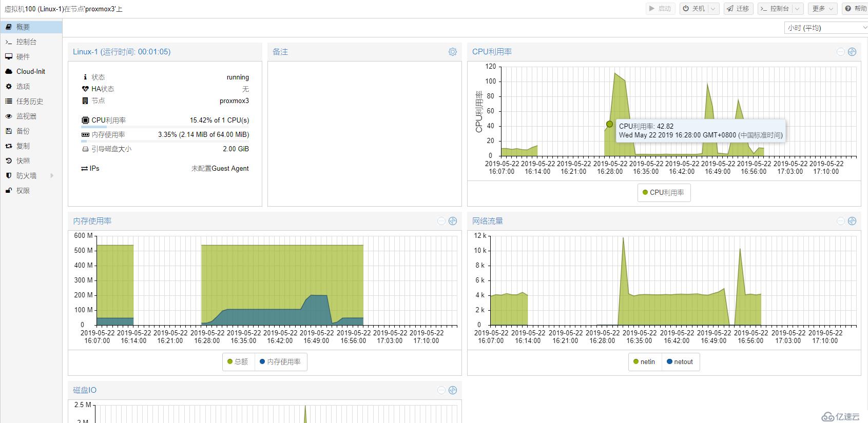The width and height of the screenshot is (868, 423).
Task: Open the 快照 snapshots tab
Action: (31, 160)
